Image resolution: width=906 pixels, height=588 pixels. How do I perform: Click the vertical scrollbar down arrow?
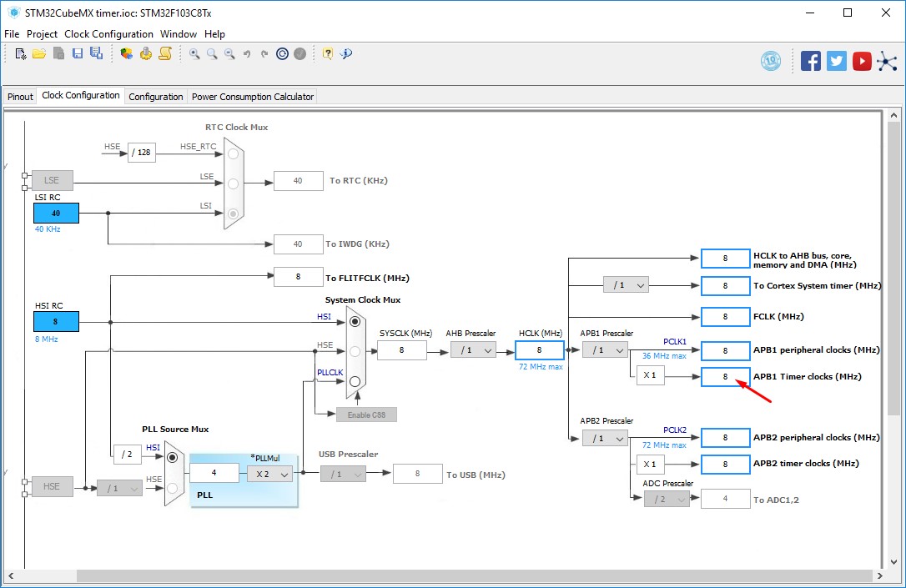(893, 561)
